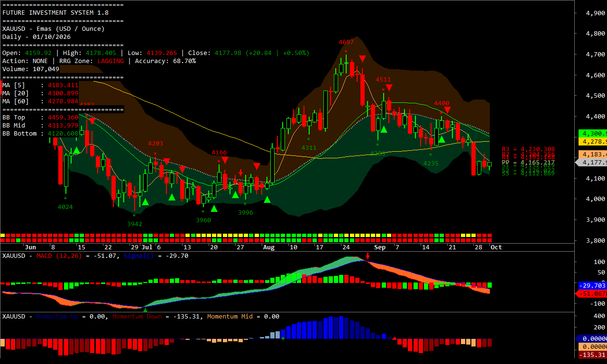The height and width of the screenshot is (364, 607).
Task: Click the R3 = 4,230.308 pivot level
Action: click(528, 149)
